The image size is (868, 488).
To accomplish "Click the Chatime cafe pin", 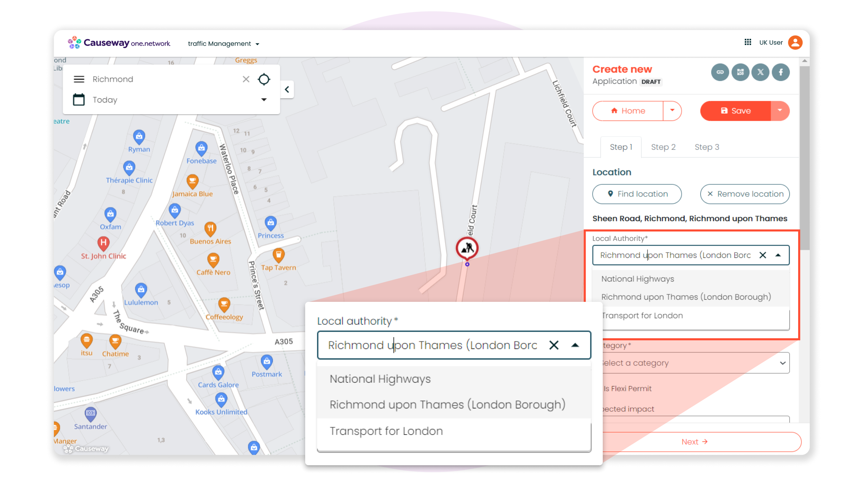I will click(x=115, y=342).
